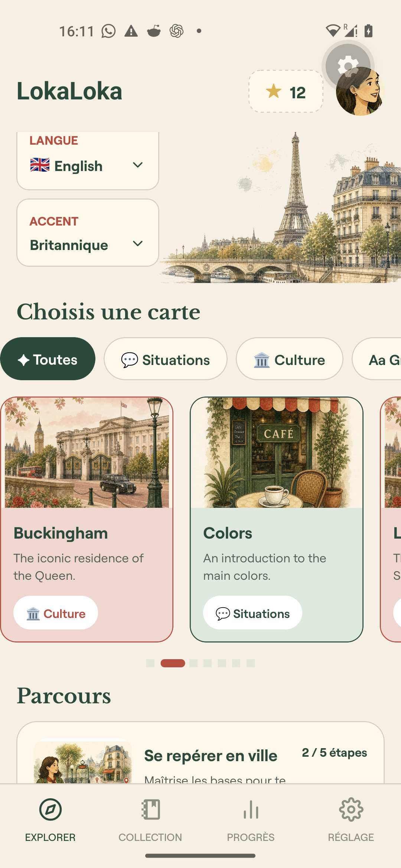Image resolution: width=401 pixels, height=868 pixels.
Task: Tap the WhatsApp status bar icon
Action: coord(108,31)
